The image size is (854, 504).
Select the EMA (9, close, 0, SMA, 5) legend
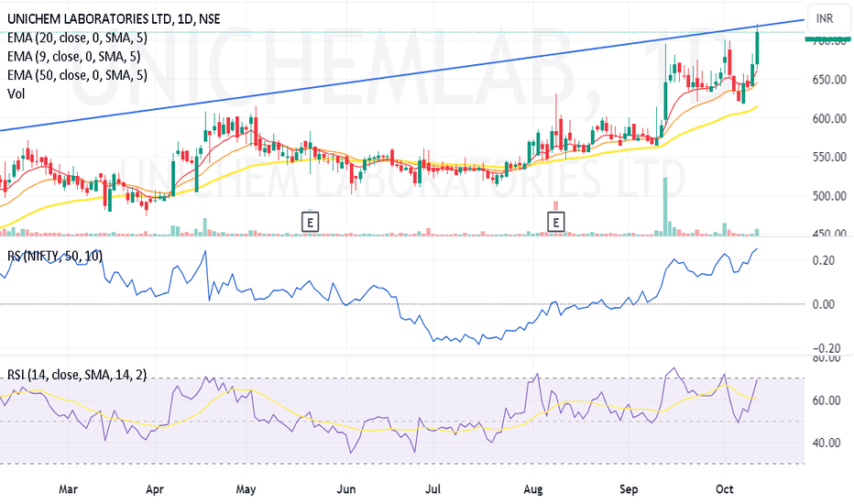click(x=73, y=56)
